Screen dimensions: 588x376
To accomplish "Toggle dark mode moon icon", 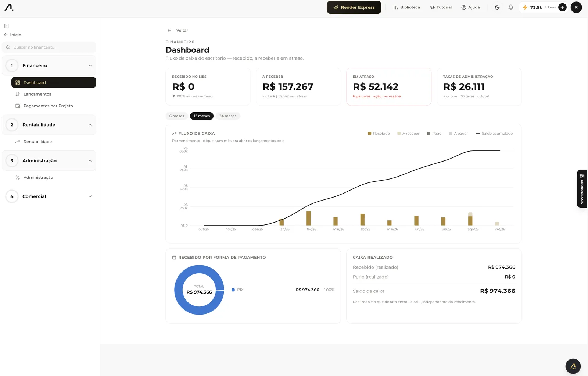I will coord(497,7).
